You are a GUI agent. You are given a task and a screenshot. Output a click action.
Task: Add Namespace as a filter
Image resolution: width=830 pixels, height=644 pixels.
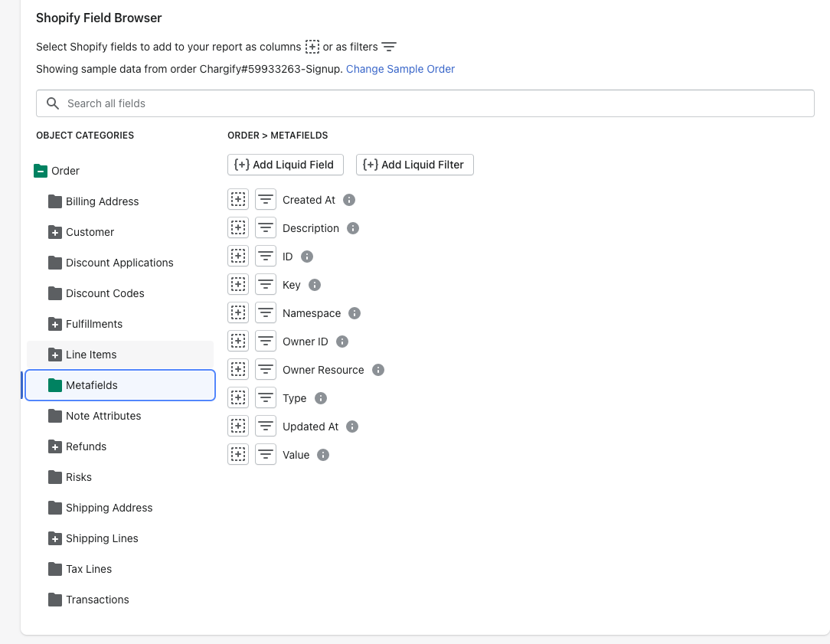click(x=266, y=312)
